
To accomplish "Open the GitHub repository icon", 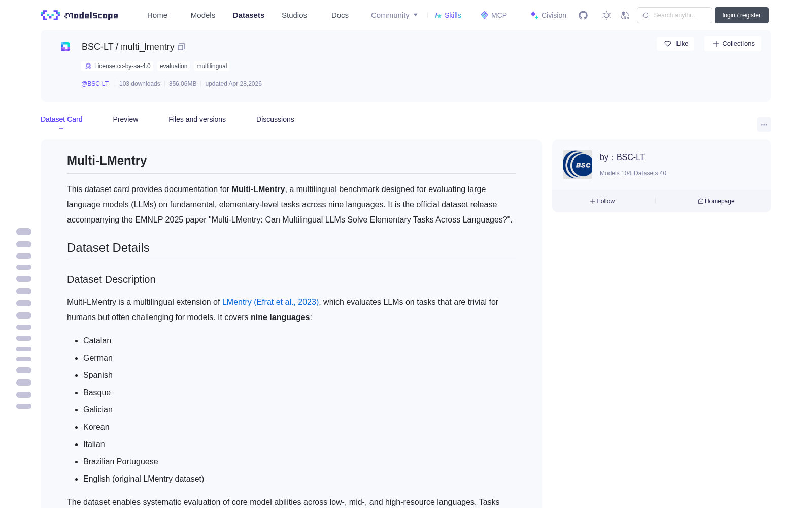I will pyautogui.click(x=583, y=15).
